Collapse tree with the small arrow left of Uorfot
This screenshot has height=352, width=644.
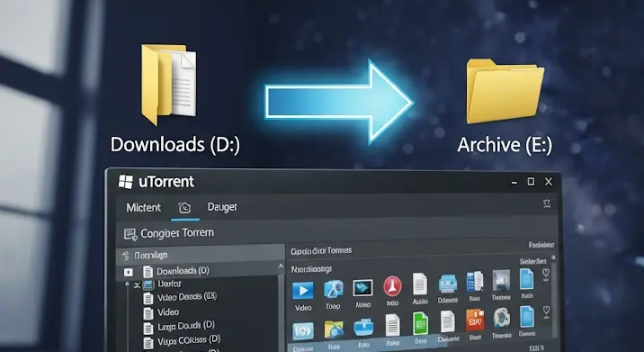tap(128, 284)
